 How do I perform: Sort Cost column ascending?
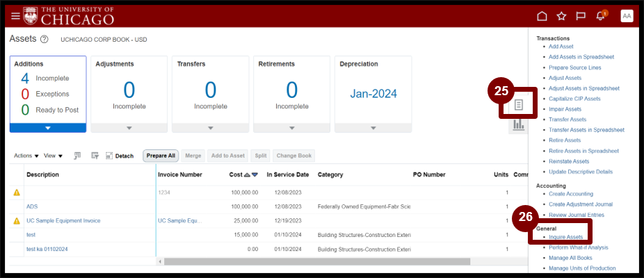pyautogui.click(x=247, y=174)
